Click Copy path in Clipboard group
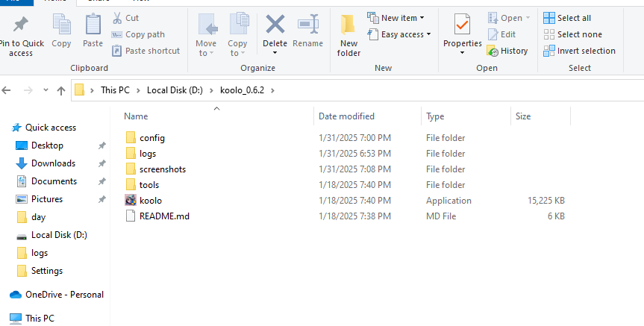 point(138,34)
